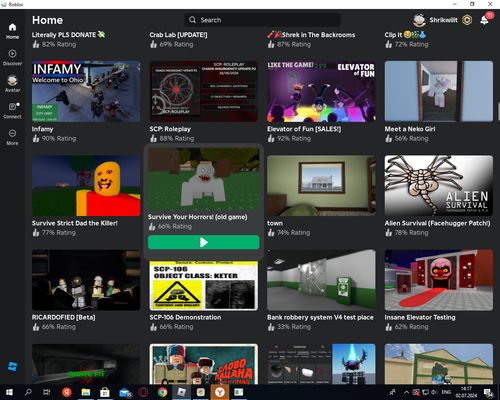The width and height of the screenshot is (500, 400).
Task: Click SCP-106 Demonstration title text
Action: tap(185, 317)
